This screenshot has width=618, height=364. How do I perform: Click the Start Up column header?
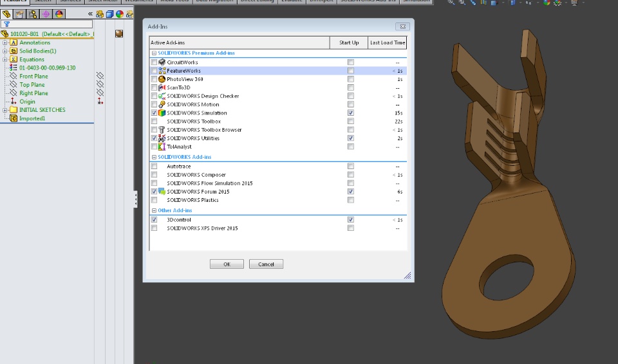click(x=349, y=42)
